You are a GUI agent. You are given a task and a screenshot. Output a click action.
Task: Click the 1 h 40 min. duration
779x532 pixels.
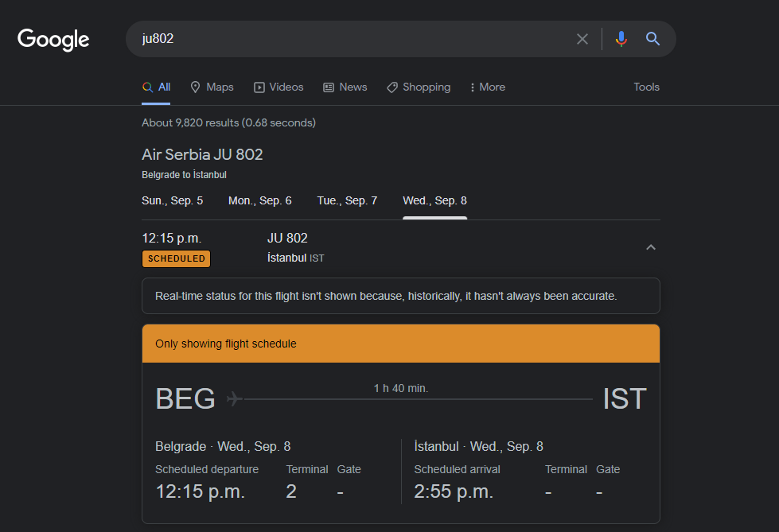point(401,388)
